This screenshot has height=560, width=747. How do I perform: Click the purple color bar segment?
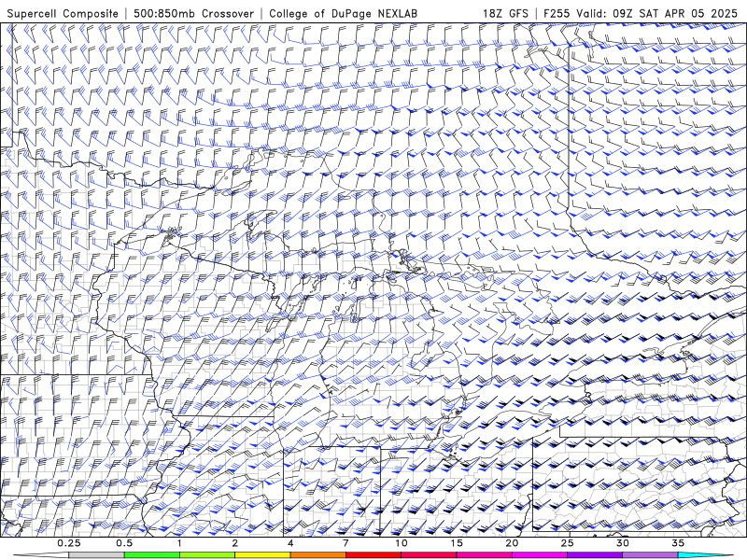(595, 555)
